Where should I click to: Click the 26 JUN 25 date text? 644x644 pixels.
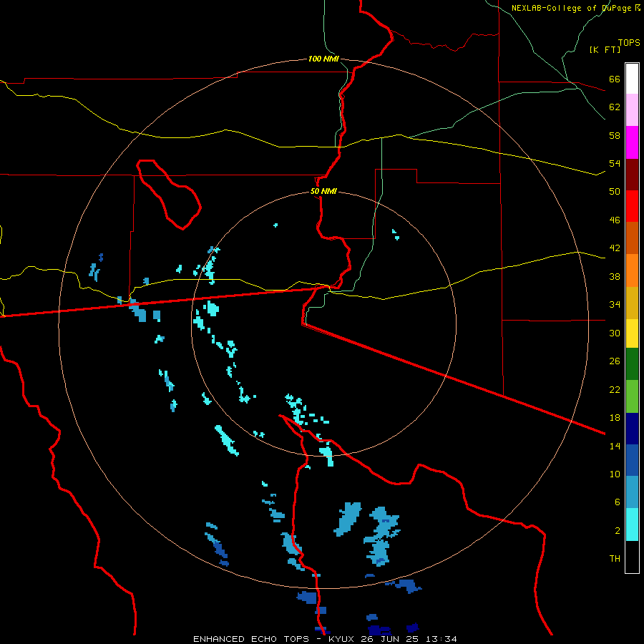point(391,639)
